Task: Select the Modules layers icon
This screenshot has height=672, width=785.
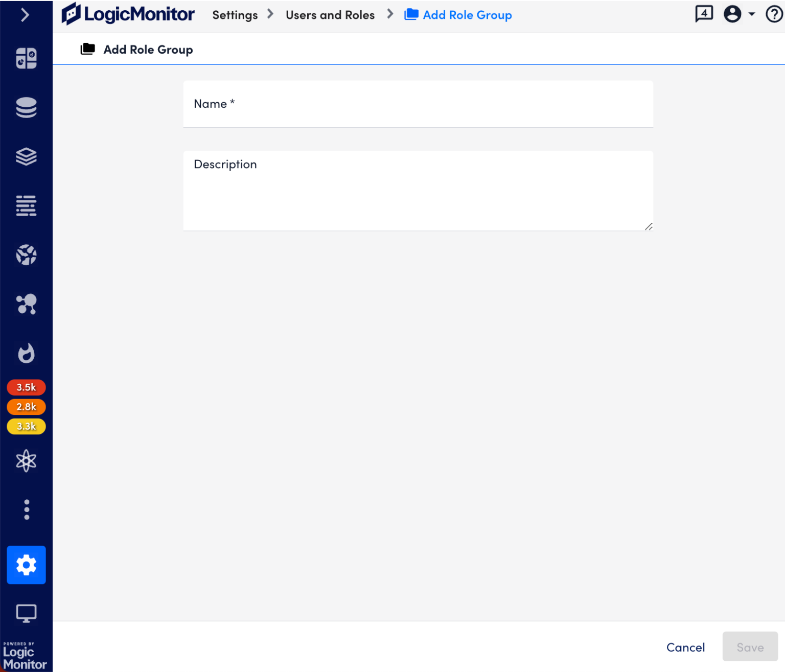Action: click(26, 156)
